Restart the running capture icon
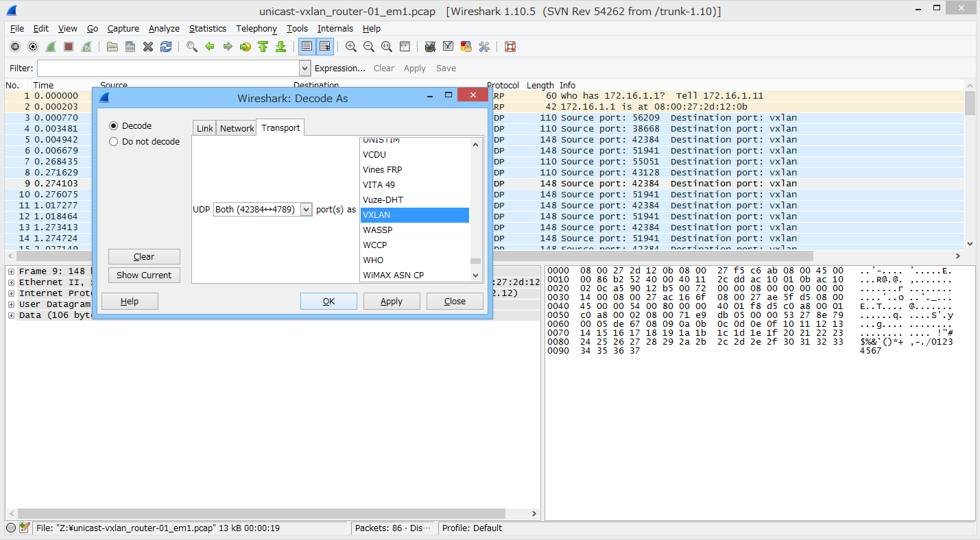Viewport: 980px width, 540px height. tap(86, 47)
